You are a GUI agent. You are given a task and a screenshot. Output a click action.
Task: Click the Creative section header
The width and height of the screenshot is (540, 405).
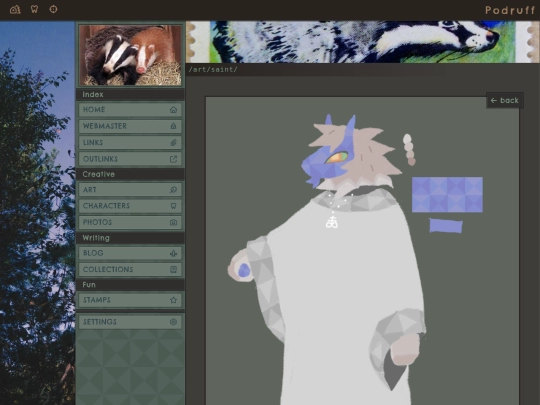click(x=130, y=174)
